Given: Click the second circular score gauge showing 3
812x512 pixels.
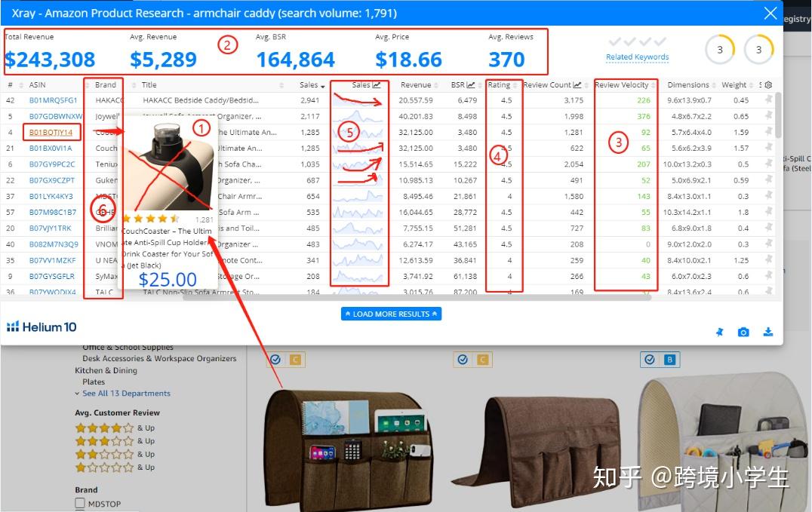Looking at the screenshot, I should (x=758, y=50).
